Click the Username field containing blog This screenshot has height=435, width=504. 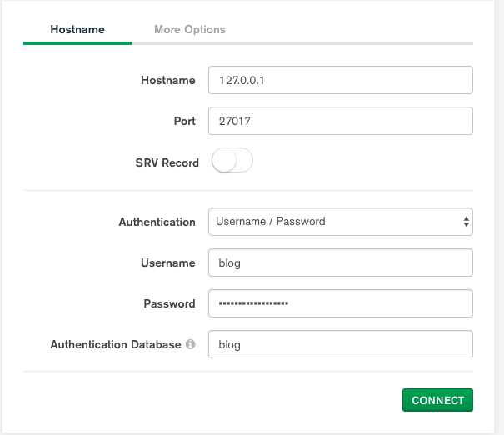click(340, 262)
